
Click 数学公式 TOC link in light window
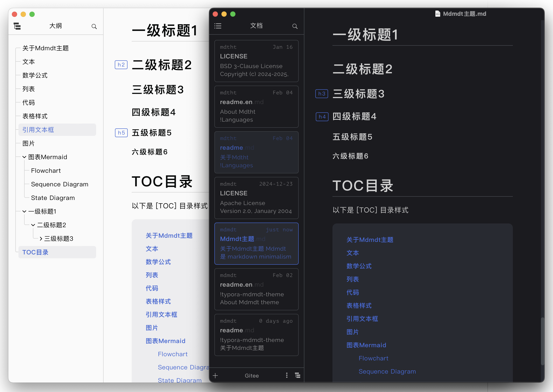158,262
